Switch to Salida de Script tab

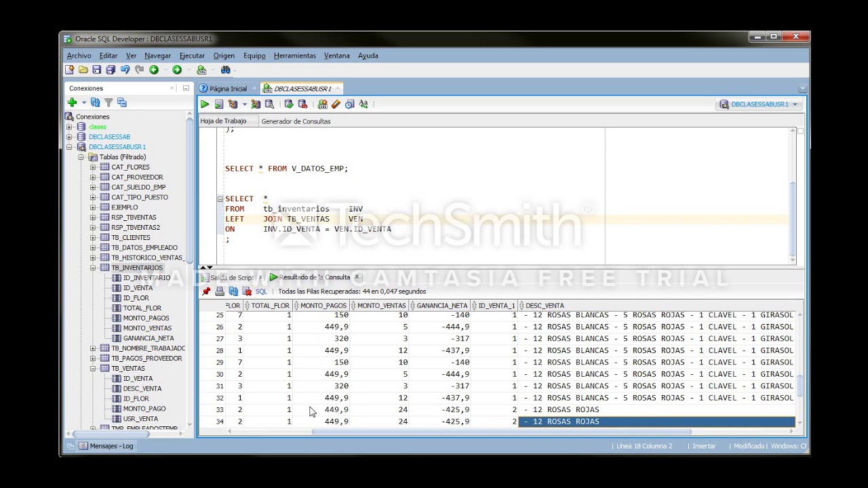pos(231,278)
